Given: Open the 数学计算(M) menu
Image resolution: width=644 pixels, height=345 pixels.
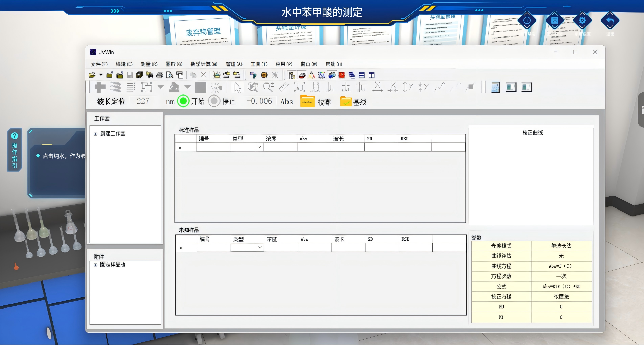Looking at the screenshot, I should [x=204, y=64].
